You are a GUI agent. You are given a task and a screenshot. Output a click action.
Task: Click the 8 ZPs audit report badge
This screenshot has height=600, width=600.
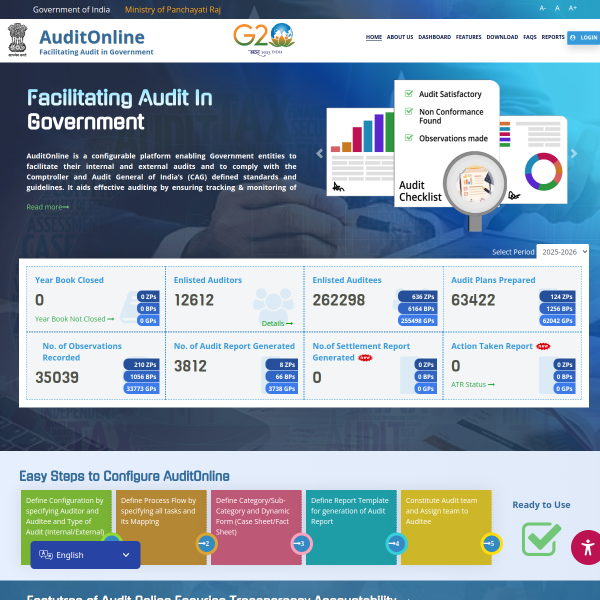(282, 365)
